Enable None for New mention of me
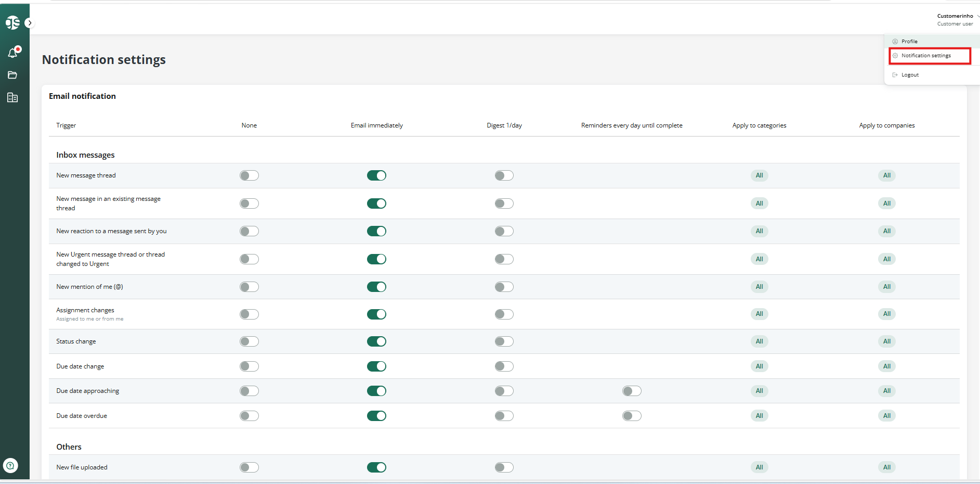Screen dimensions: 980x484 (249, 287)
